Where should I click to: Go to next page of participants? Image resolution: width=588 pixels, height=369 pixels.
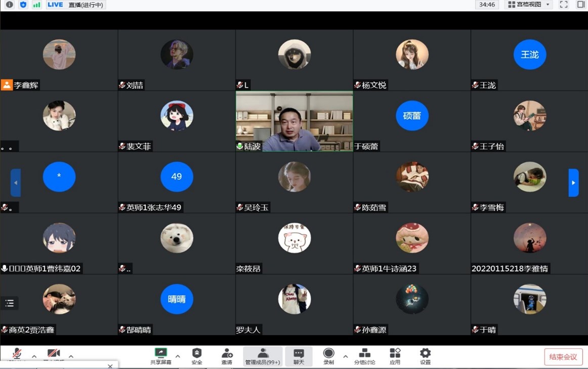click(573, 182)
